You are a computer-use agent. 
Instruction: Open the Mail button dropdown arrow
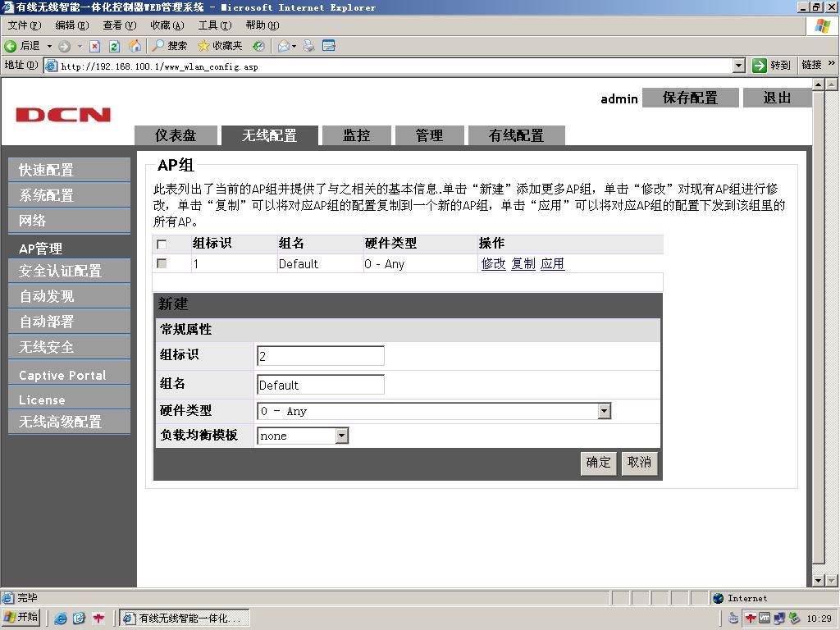(x=294, y=46)
